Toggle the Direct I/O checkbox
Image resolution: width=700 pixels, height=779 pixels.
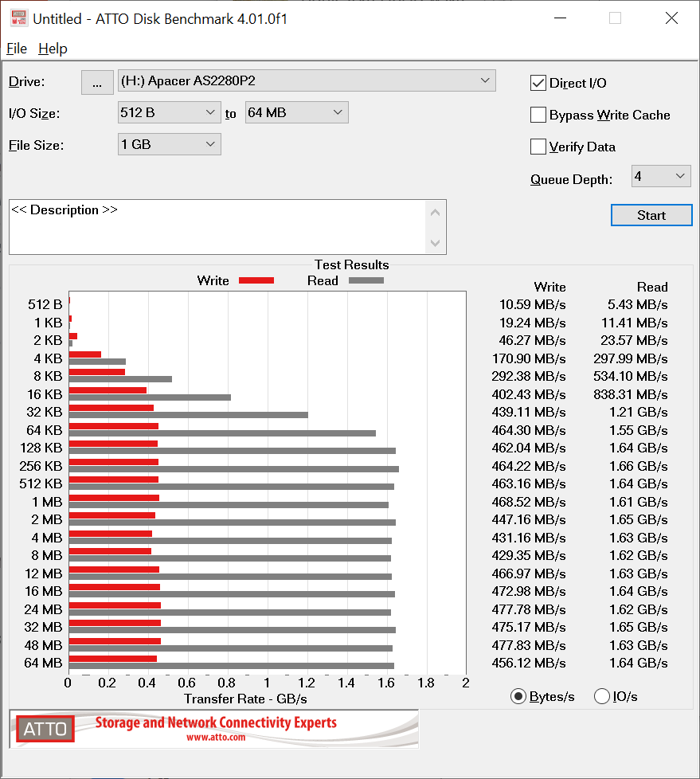[x=538, y=83]
